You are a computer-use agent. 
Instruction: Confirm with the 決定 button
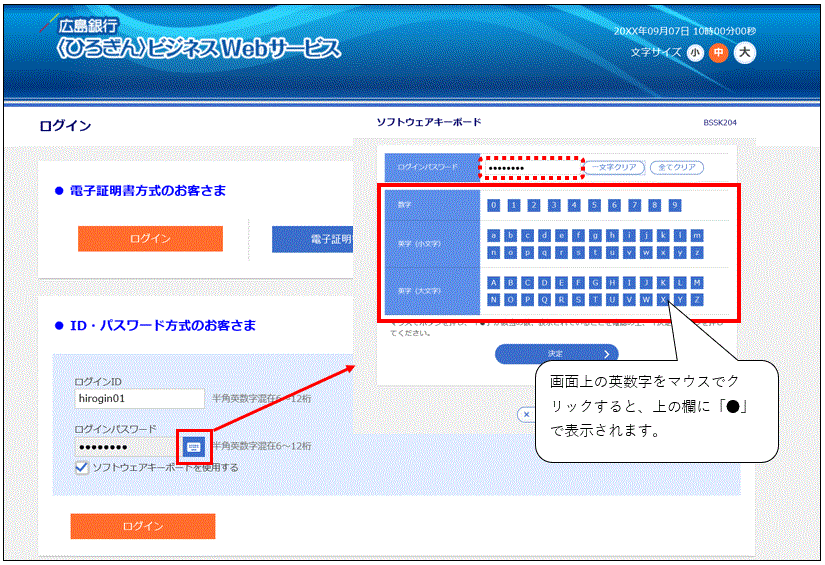(557, 354)
